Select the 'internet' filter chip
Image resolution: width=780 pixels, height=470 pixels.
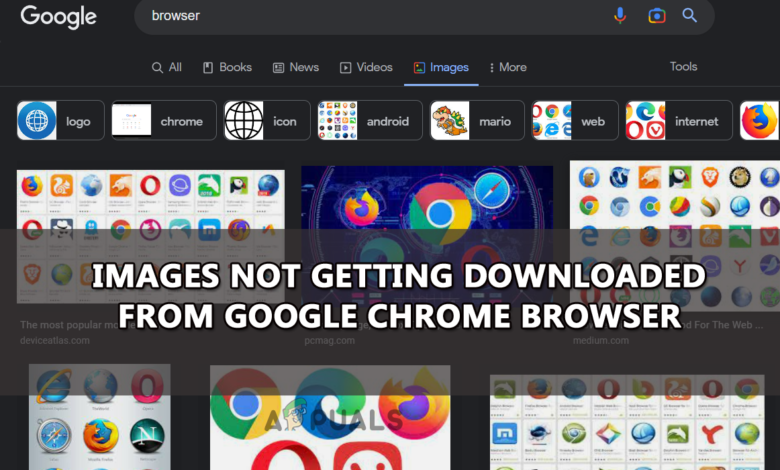coord(679,121)
